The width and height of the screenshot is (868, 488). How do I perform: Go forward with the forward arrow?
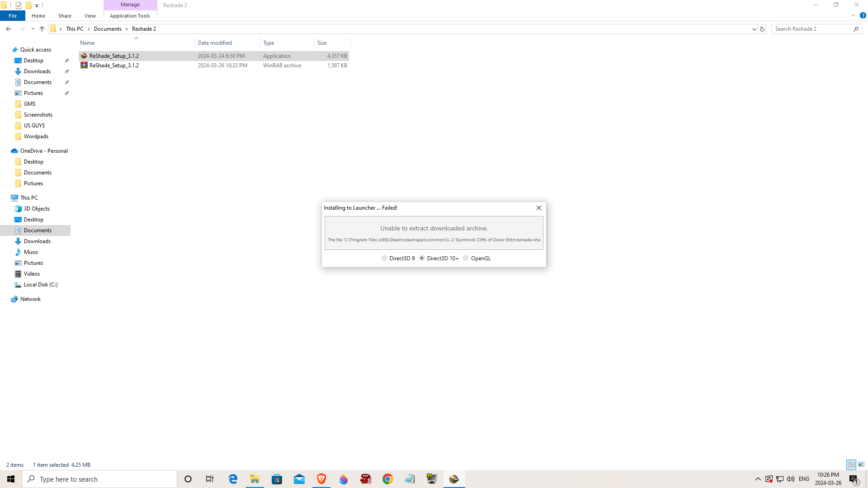(22, 29)
